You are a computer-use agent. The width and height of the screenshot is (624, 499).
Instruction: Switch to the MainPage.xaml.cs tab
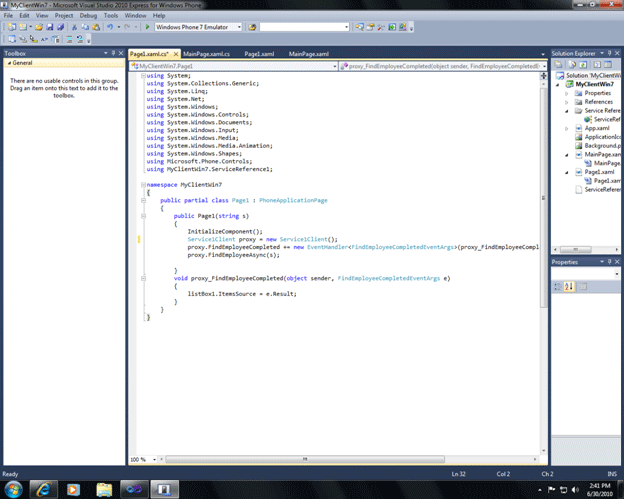[206, 52]
